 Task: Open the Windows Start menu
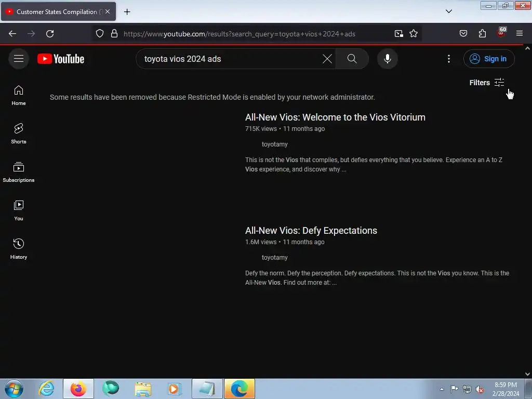click(x=14, y=389)
